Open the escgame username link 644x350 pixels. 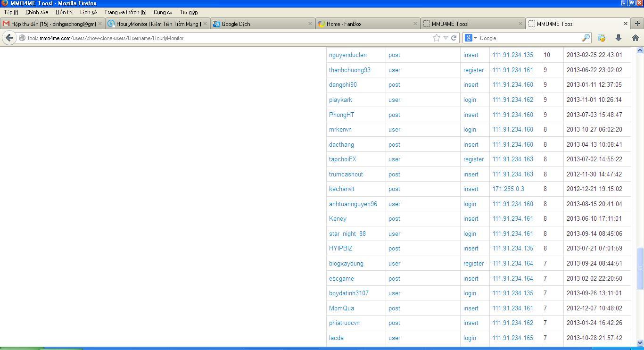click(341, 279)
